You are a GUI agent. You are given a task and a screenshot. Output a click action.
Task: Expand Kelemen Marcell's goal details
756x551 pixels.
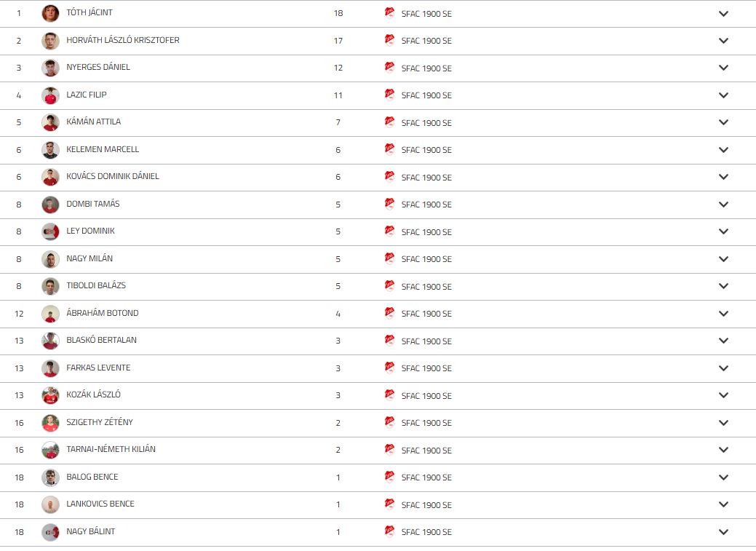point(723,149)
